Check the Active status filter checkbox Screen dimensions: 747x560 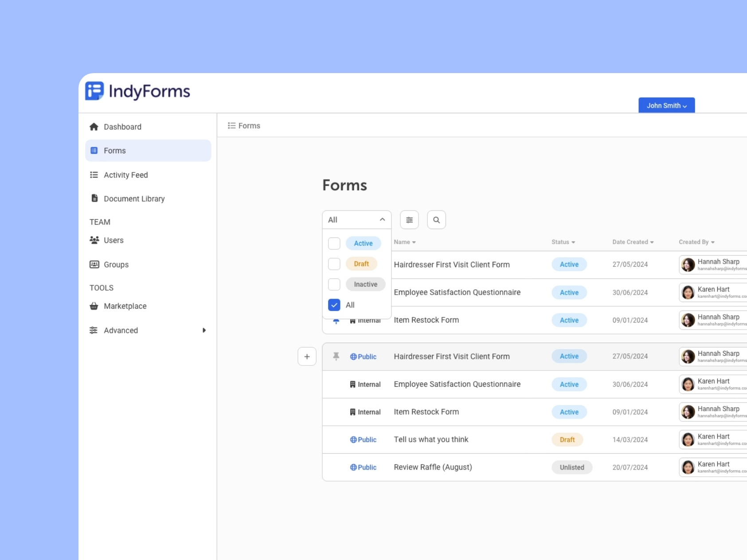click(334, 243)
